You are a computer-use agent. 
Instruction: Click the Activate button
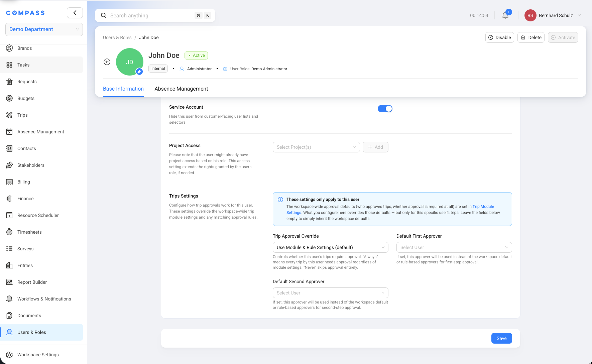[563, 37]
